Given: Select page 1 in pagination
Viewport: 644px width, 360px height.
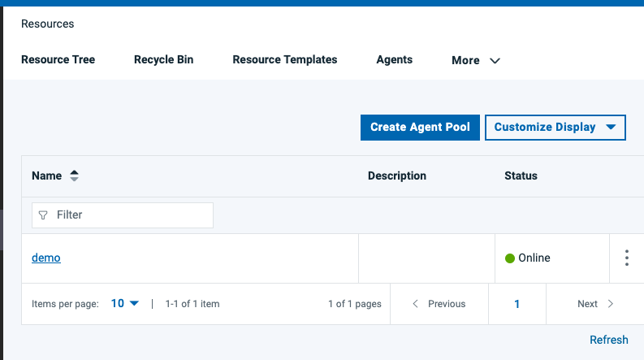Looking at the screenshot, I should click(517, 304).
